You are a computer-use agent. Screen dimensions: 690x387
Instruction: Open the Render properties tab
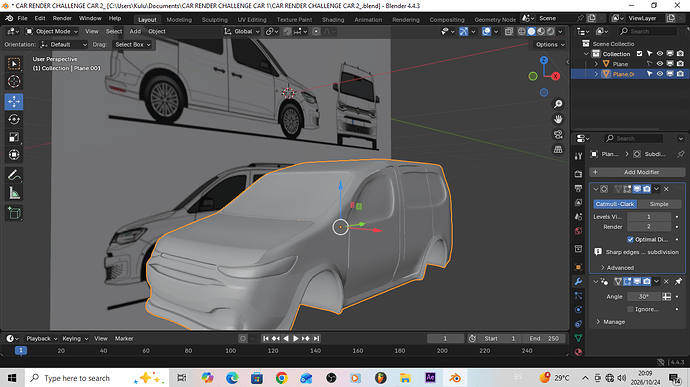(x=578, y=174)
